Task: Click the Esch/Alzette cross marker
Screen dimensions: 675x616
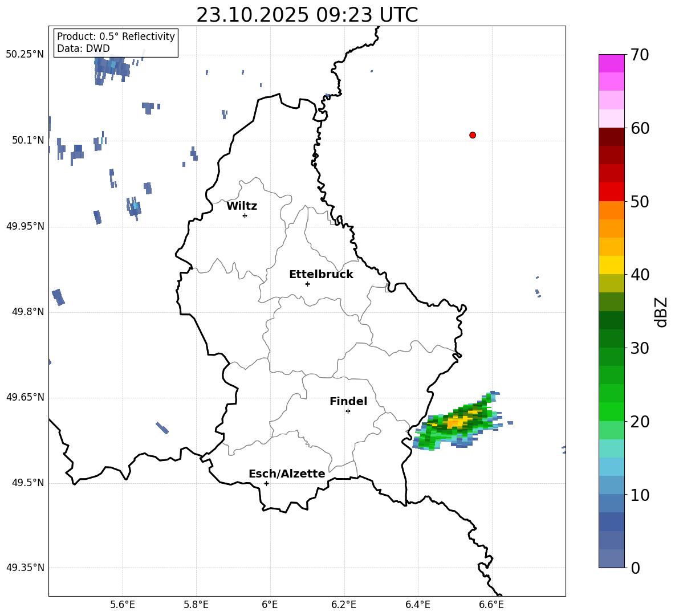Action: [266, 483]
